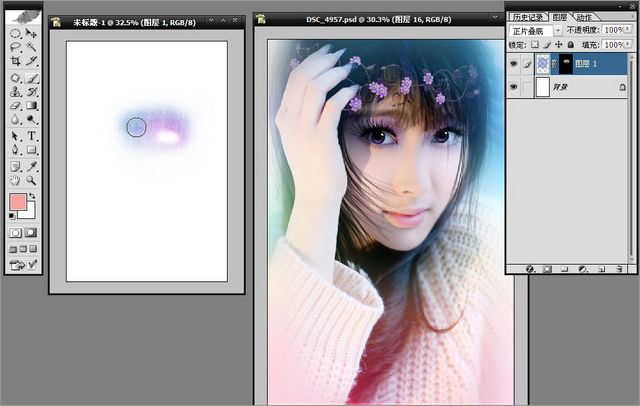Add a layer style

coord(530,269)
